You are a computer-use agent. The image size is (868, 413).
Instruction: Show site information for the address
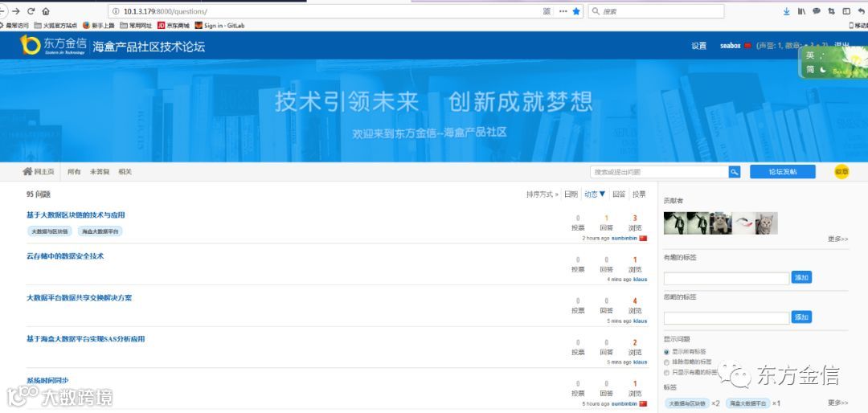116,11
